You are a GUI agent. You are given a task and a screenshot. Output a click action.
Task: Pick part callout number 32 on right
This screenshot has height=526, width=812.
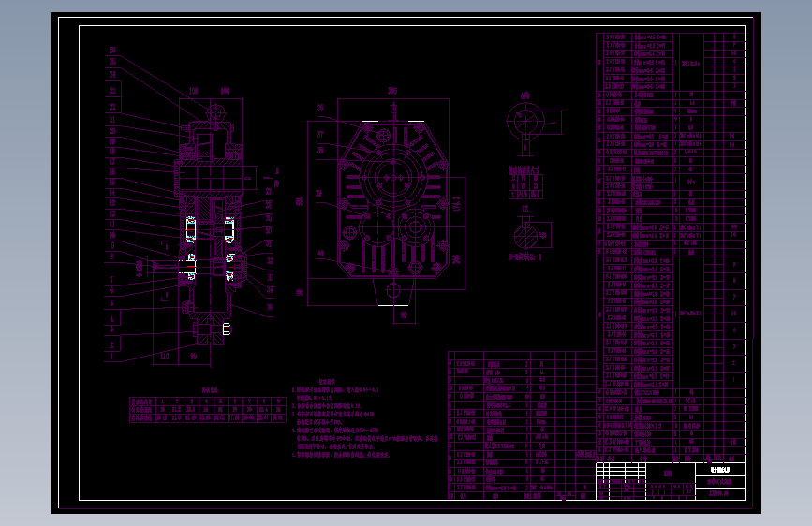point(270,260)
